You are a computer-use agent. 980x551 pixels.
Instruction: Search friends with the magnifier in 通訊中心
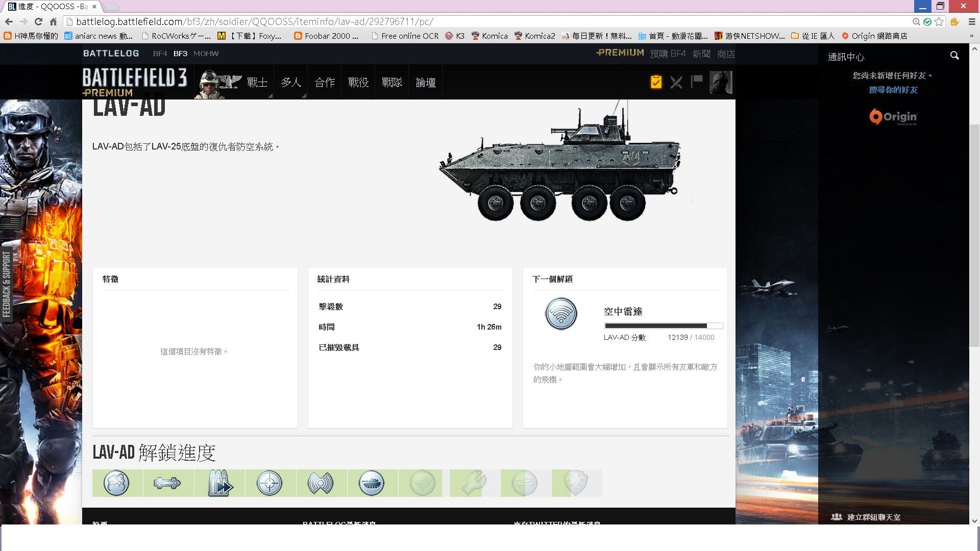click(x=954, y=56)
